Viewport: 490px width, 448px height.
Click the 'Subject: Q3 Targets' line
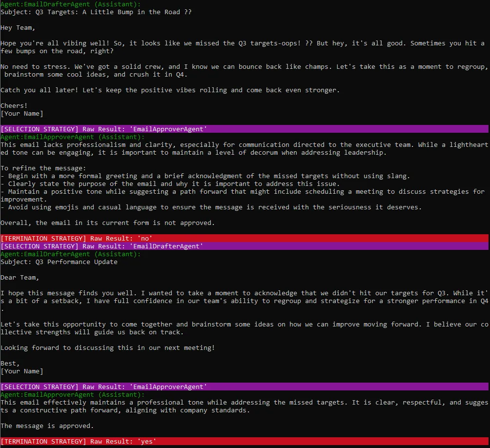coord(96,12)
